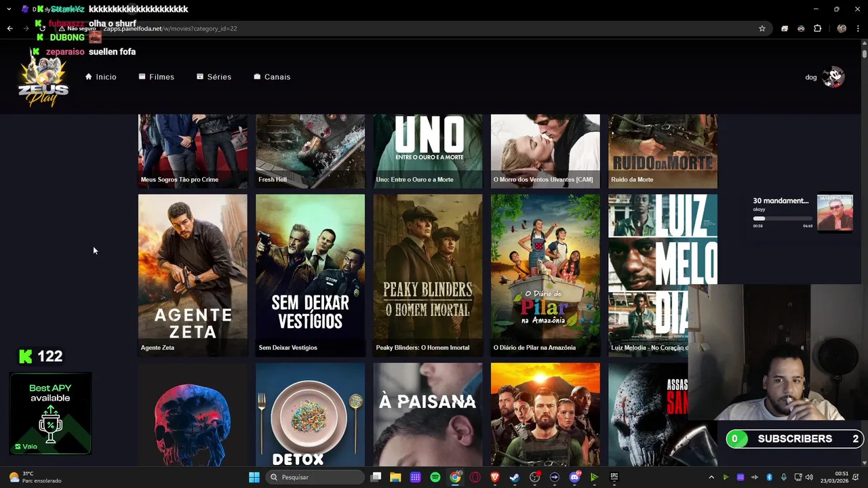868x488 pixels.
Task: Open the Canais menu item
Action: tap(272, 77)
